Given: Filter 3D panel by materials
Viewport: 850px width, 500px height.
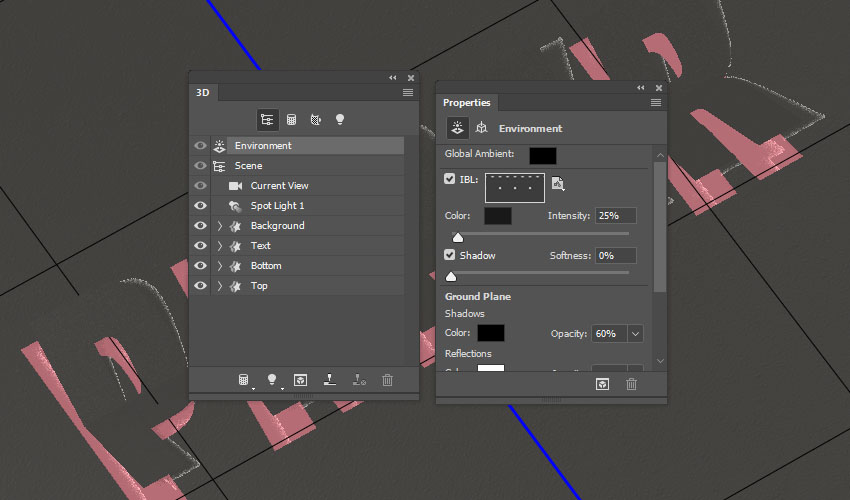Looking at the screenshot, I should tap(315, 119).
